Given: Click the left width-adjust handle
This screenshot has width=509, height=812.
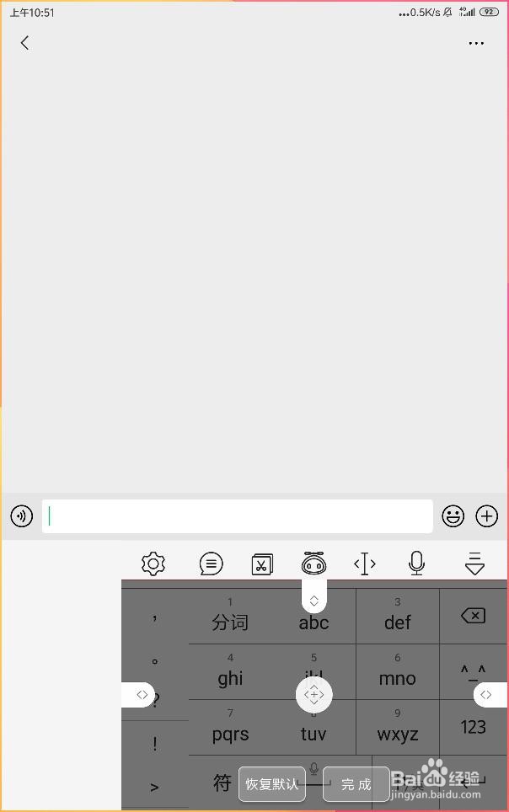Looking at the screenshot, I should (138, 694).
